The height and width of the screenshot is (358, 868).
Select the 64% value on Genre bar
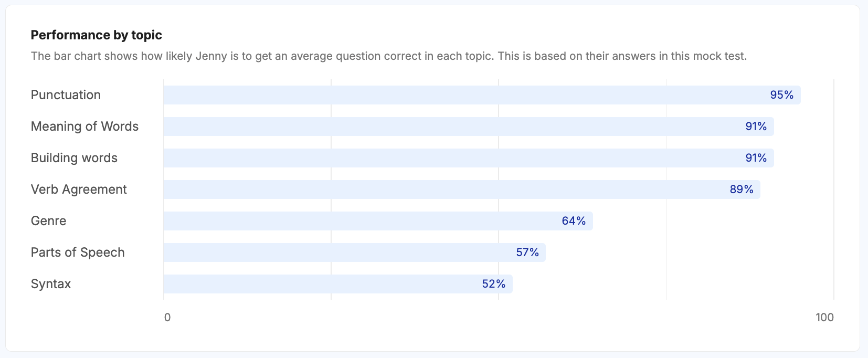(x=574, y=221)
